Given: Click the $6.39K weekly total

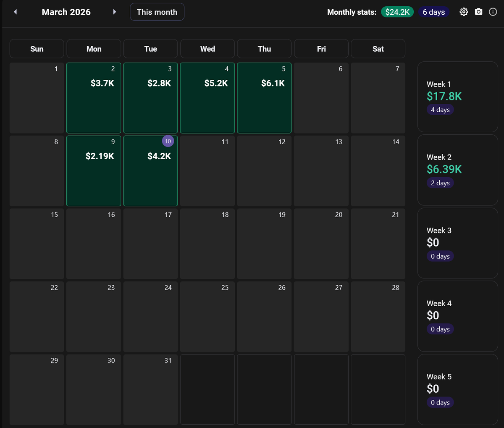Looking at the screenshot, I should point(444,169).
